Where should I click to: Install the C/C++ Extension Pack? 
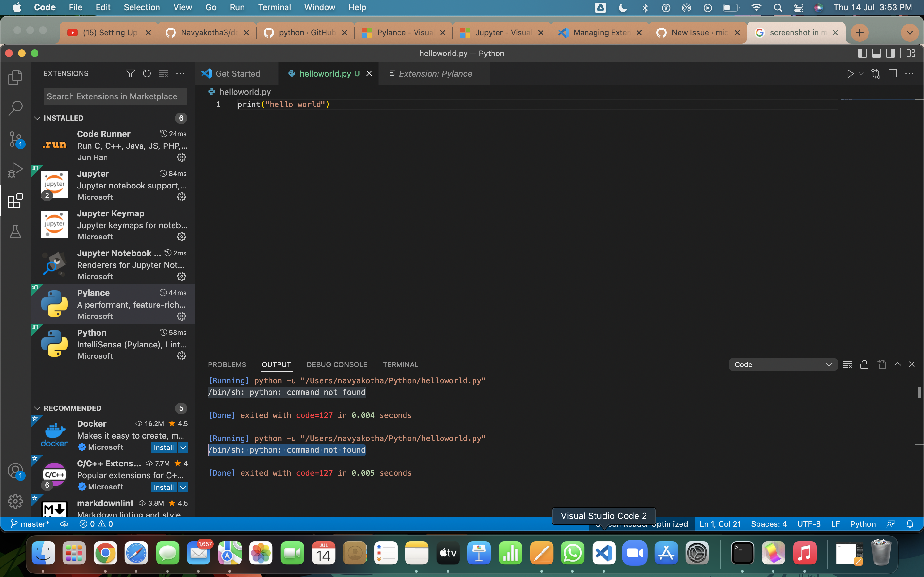[x=163, y=487]
